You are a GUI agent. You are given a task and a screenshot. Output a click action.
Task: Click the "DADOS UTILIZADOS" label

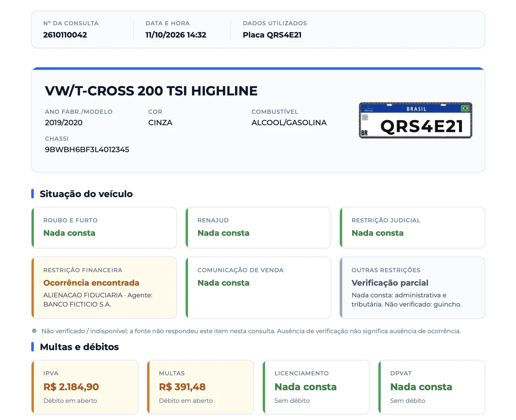pyautogui.click(x=275, y=23)
